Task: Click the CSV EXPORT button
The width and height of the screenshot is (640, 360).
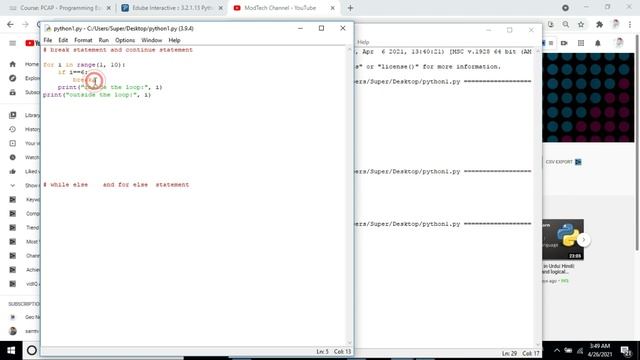Action: [563, 162]
